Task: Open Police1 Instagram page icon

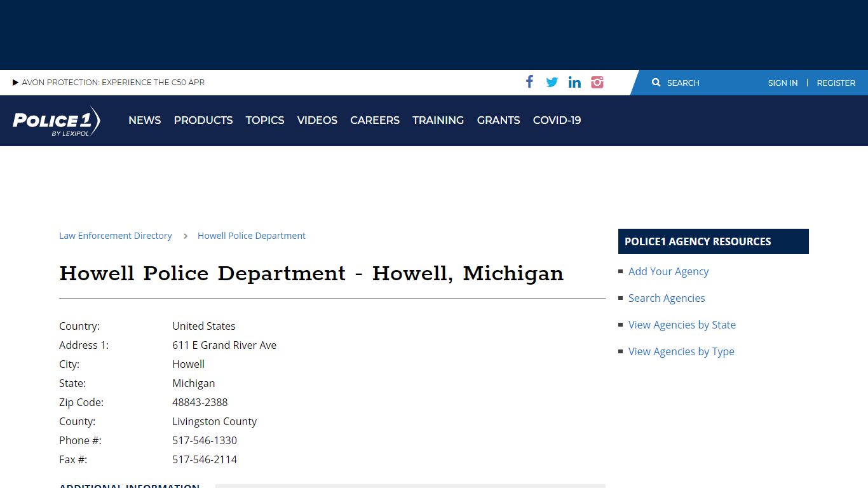Action: click(597, 83)
